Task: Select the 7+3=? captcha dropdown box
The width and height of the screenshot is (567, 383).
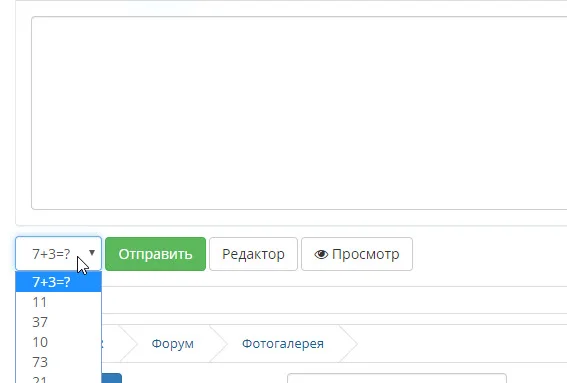Action: point(59,254)
